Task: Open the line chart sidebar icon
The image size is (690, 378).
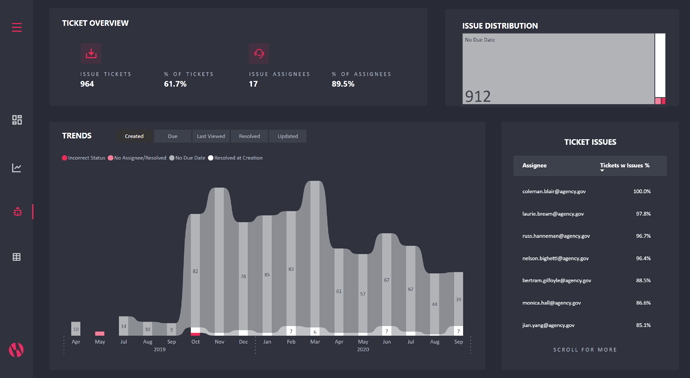Action: 17,168
